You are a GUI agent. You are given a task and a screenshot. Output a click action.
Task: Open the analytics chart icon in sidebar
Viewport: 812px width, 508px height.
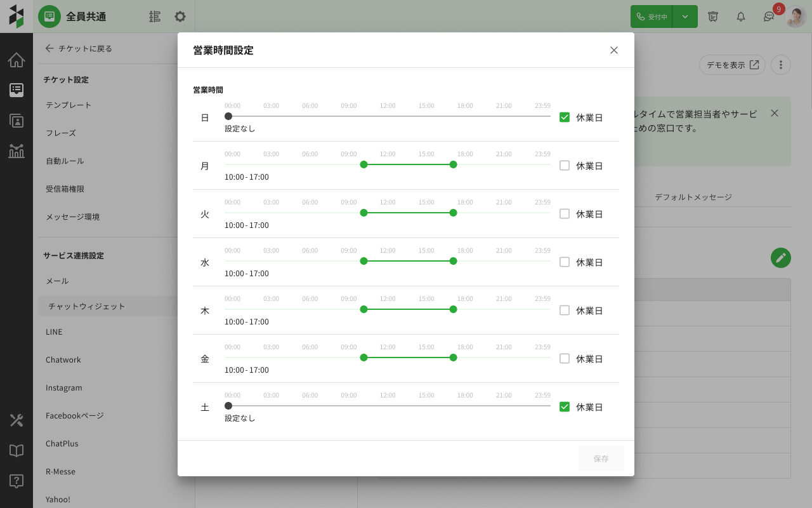(16, 151)
